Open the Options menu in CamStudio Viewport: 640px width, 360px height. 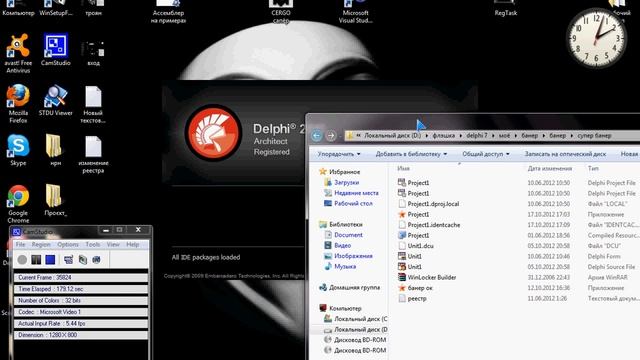tap(68, 244)
